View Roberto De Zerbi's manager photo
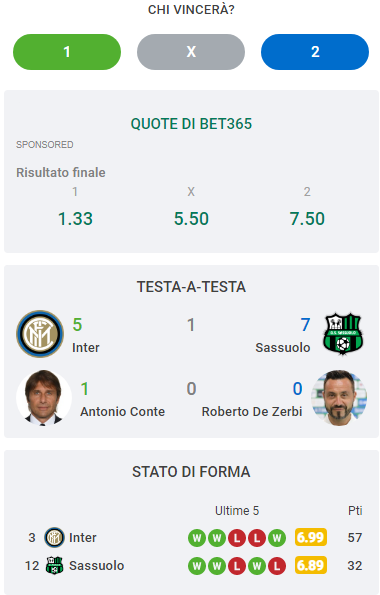Viewport: 380px width, 595px height. (x=339, y=398)
